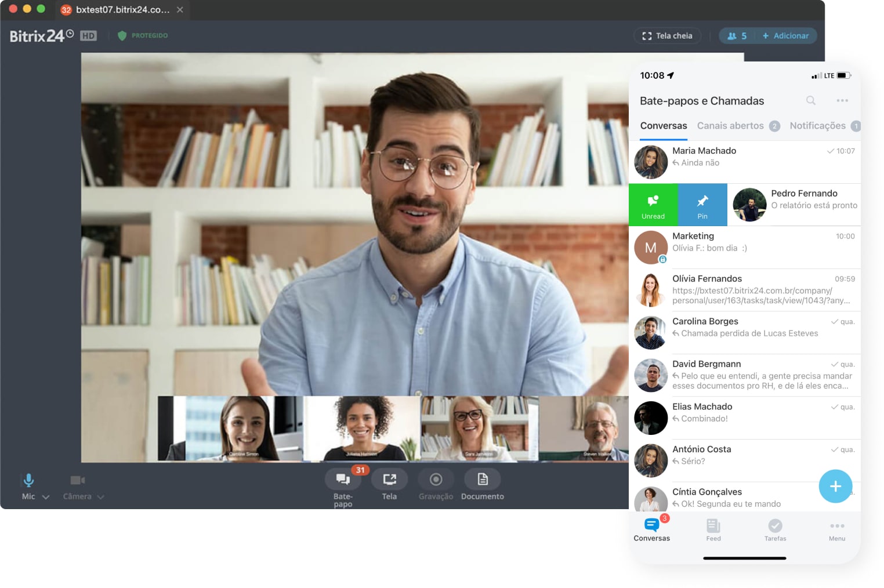Click Adicionar to add participants

tap(785, 36)
